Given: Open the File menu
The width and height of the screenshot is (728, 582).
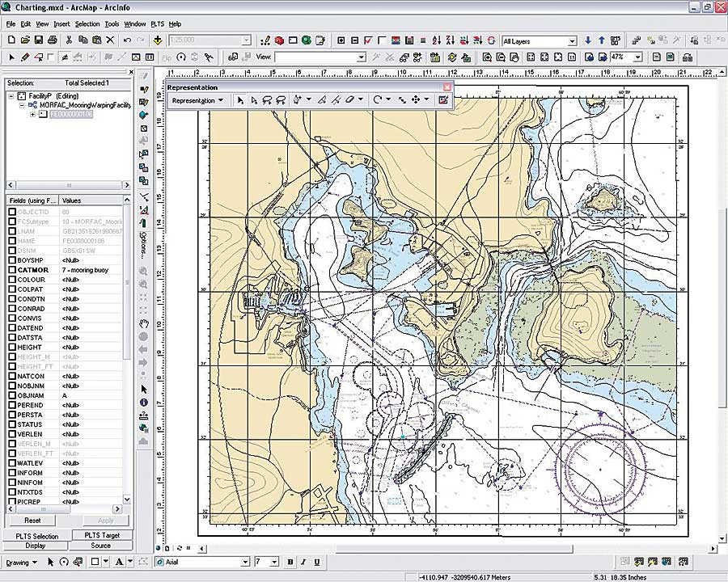Looking at the screenshot, I should click(x=11, y=24).
